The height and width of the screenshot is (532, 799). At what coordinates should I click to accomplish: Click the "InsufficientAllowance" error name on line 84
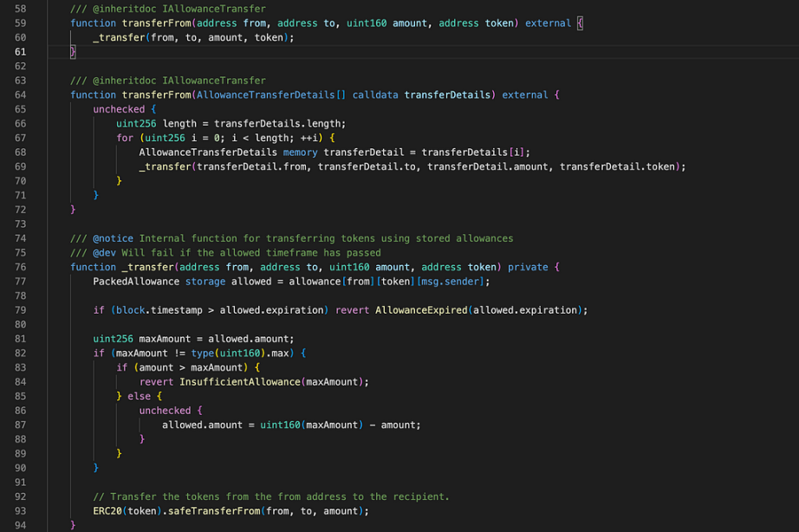pyautogui.click(x=240, y=382)
